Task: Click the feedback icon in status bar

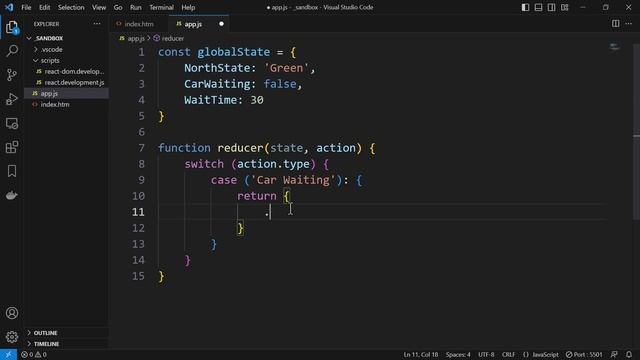Action: 614,354
